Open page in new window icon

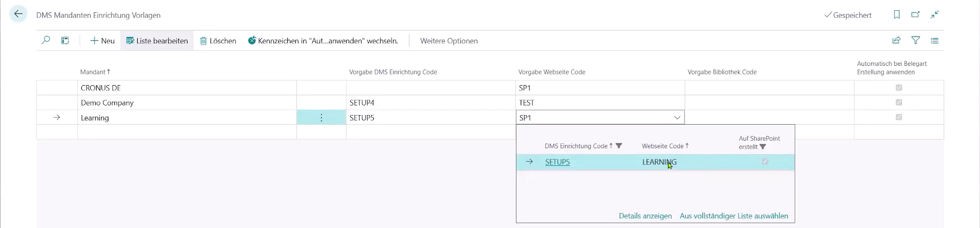(915, 15)
